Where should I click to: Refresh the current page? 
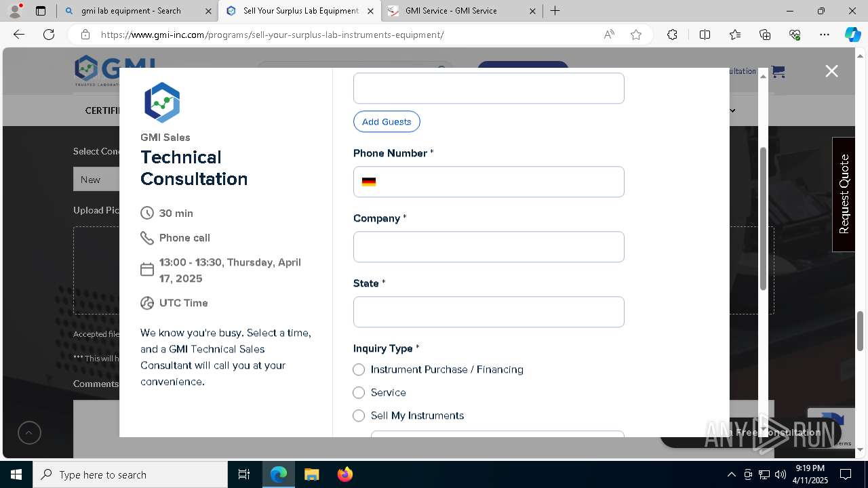tap(49, 35)
